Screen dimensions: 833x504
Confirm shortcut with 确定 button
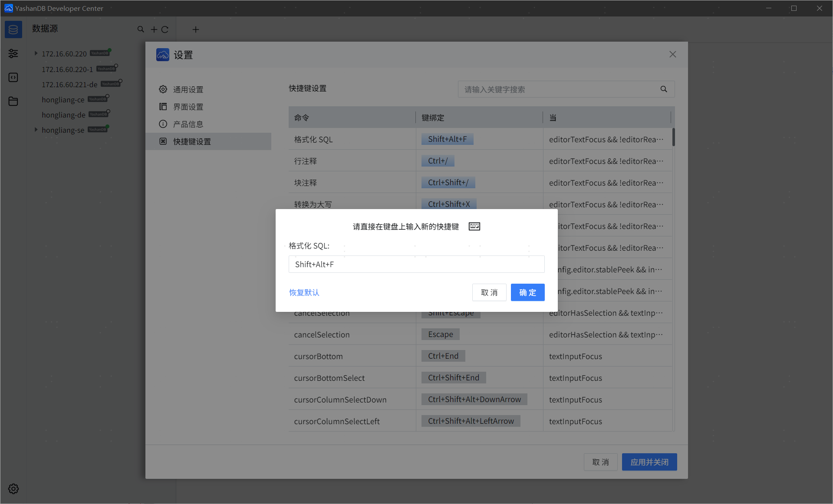point(527,292)
